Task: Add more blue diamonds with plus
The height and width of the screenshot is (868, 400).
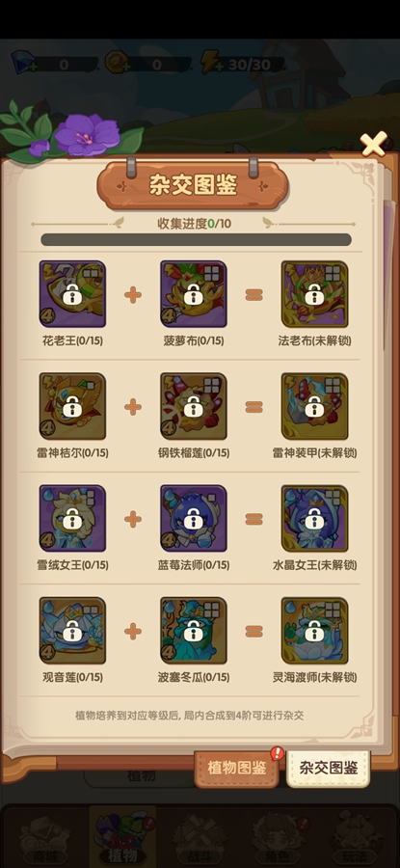Action: pyautogui.click(x=33, y=67)
